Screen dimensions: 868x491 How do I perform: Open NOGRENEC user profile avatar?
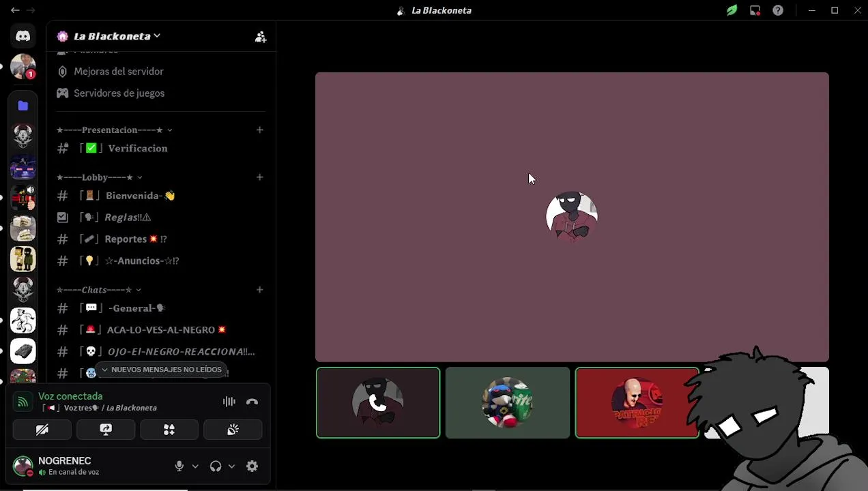tap(23, 466)
